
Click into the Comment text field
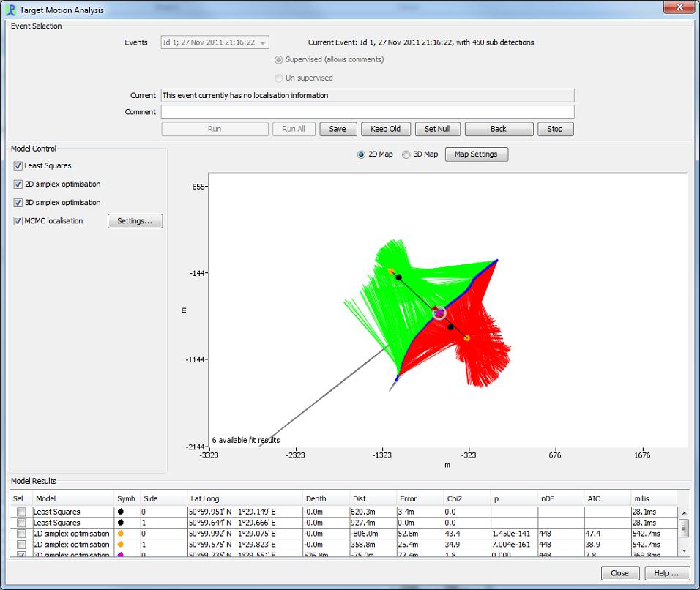coord(368,112)
